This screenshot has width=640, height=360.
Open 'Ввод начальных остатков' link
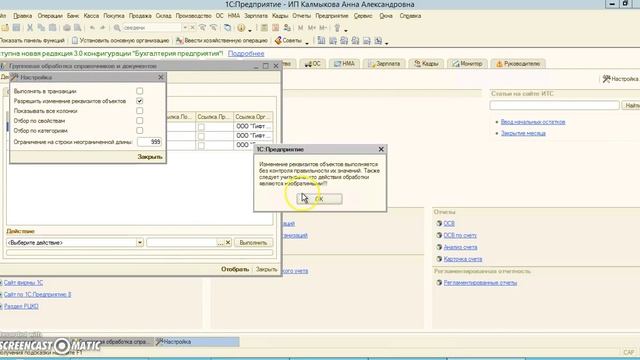point(533,122)
